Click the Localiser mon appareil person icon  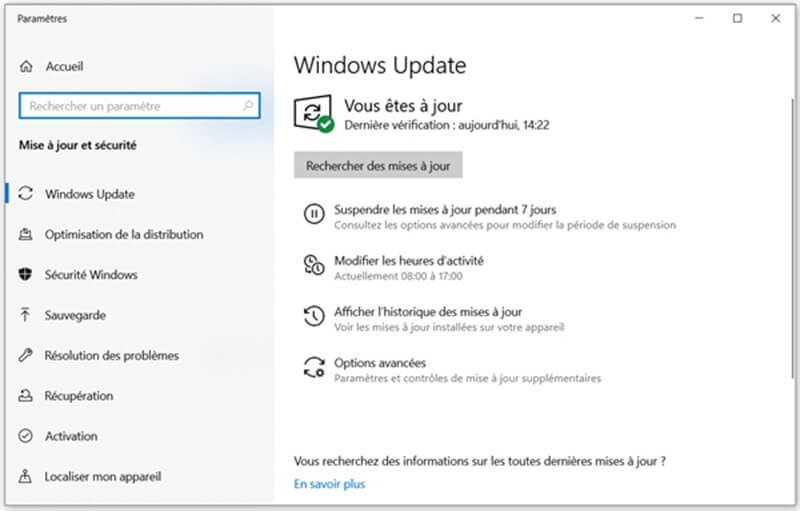coord(25,476)
